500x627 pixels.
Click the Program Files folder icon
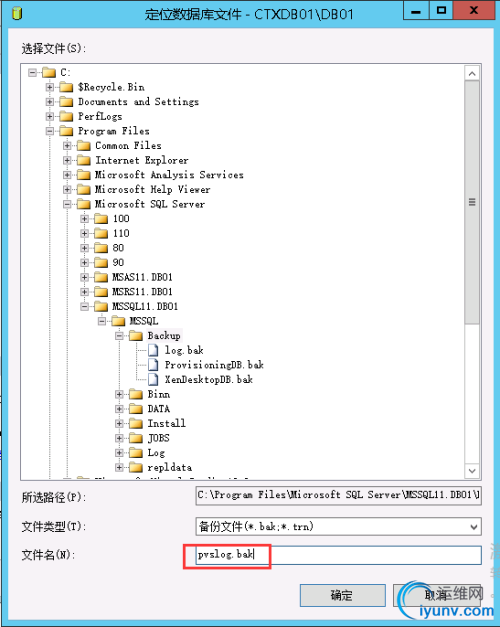66,131
